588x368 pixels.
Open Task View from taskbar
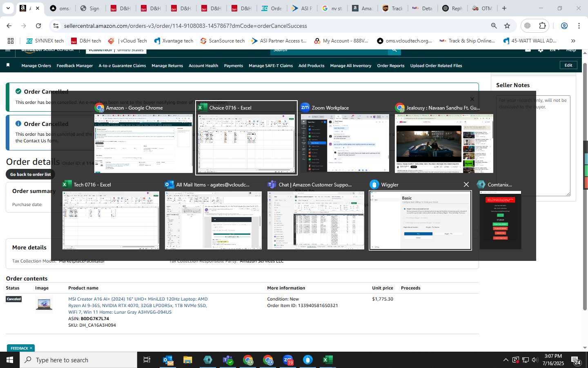point(147,360)
